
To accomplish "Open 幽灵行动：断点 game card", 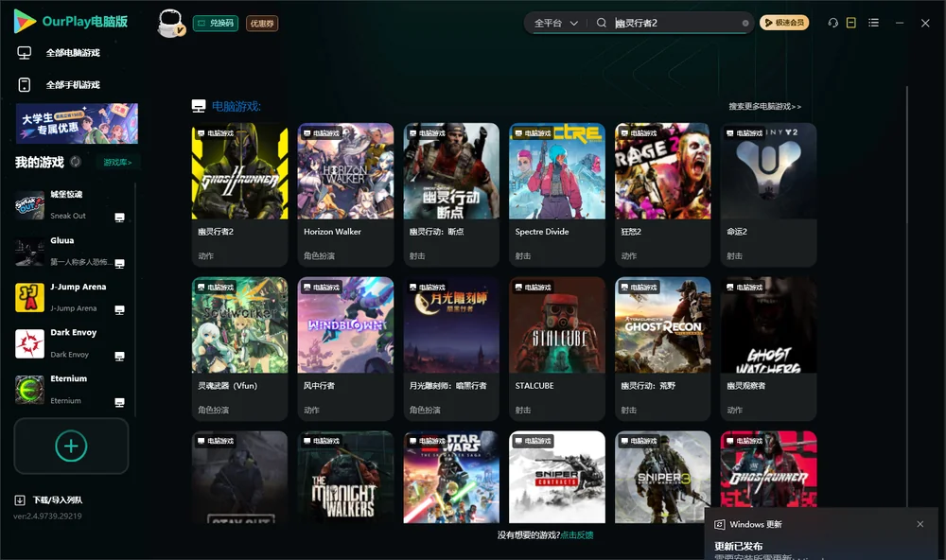I will coord(451,195).
